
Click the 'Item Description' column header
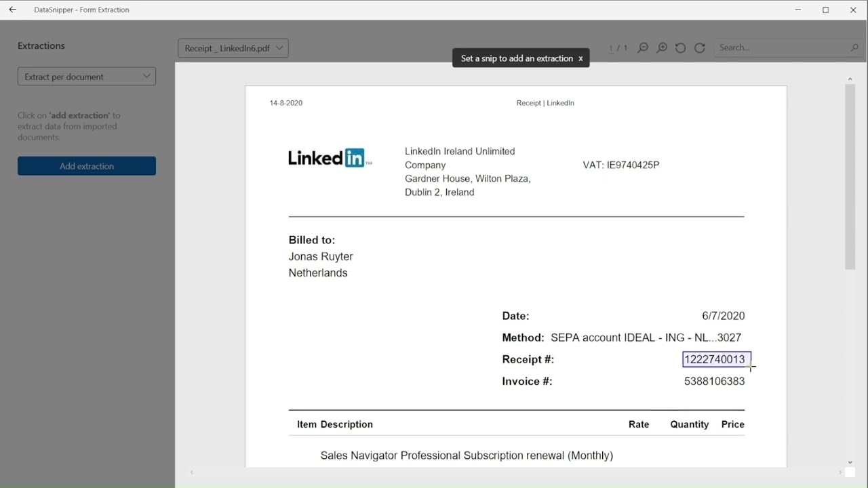click(x=335, y=424)
